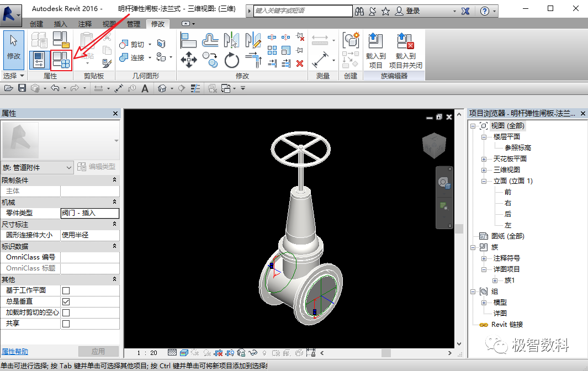
Task: Toggle the 加载时剪切的空心 checkbox
Action: [x=66, y=312]
